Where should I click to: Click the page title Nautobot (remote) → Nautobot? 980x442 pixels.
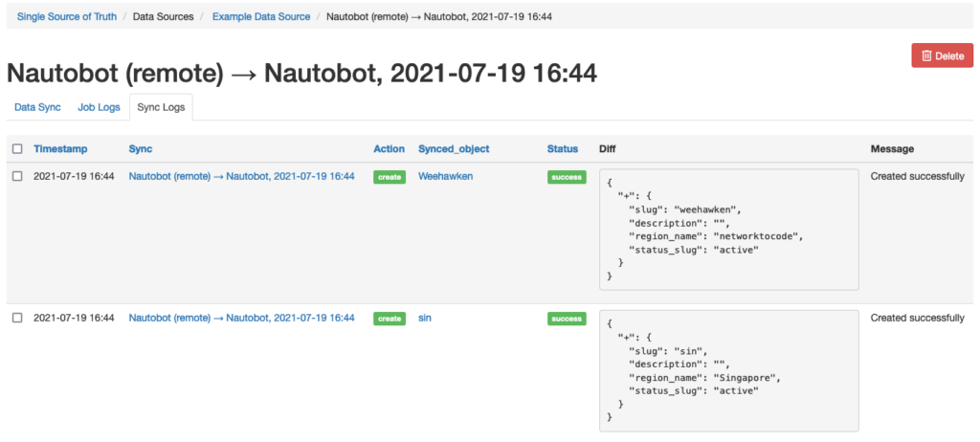click(301, 75)
